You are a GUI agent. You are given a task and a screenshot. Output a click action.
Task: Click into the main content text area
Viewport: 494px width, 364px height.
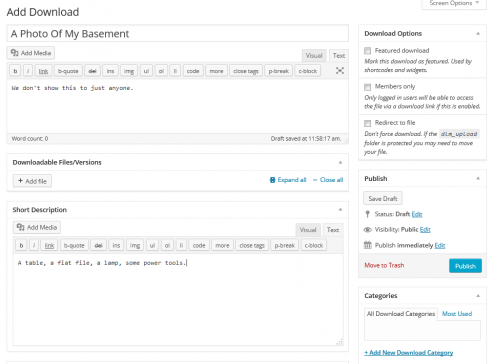point(178,106)
